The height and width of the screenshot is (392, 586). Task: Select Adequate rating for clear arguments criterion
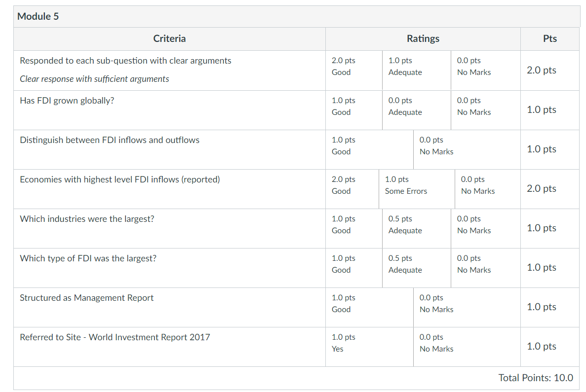click(x=416, y=70)
